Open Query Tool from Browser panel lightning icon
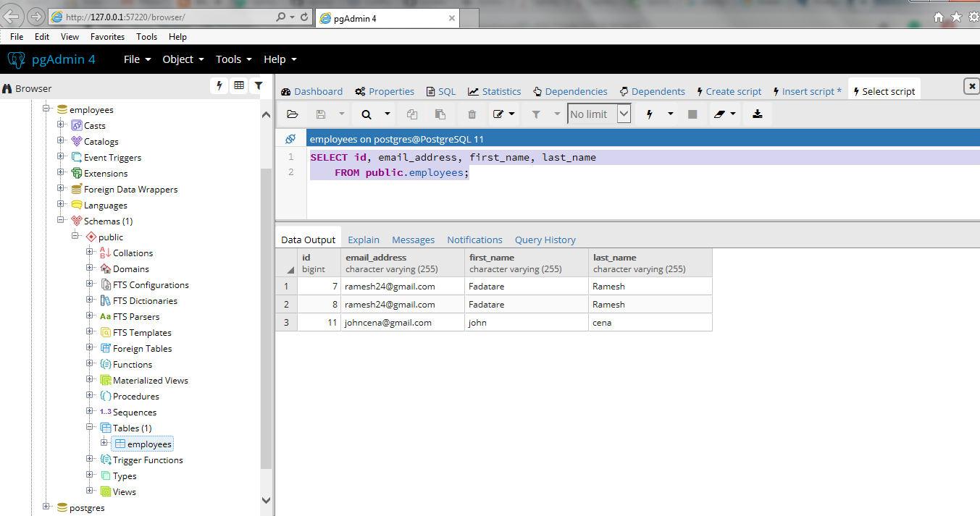This screenshot has height=516, width=980. pos(219,86)
